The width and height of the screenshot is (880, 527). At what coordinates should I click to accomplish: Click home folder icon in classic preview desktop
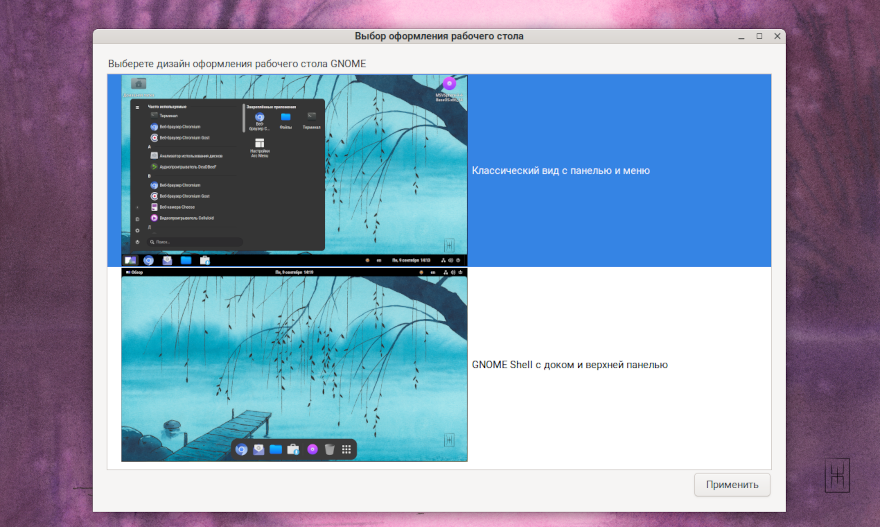138,84
